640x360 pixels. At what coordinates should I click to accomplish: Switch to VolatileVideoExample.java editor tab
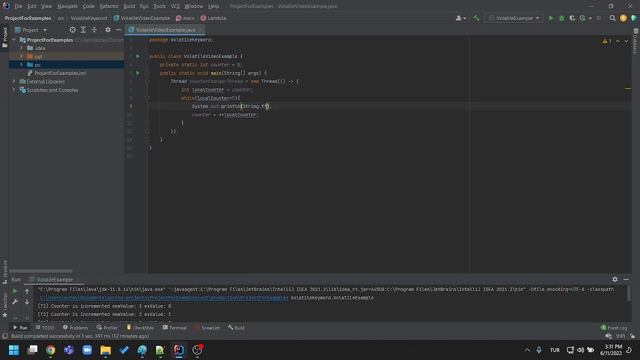(x=165, y=30)
